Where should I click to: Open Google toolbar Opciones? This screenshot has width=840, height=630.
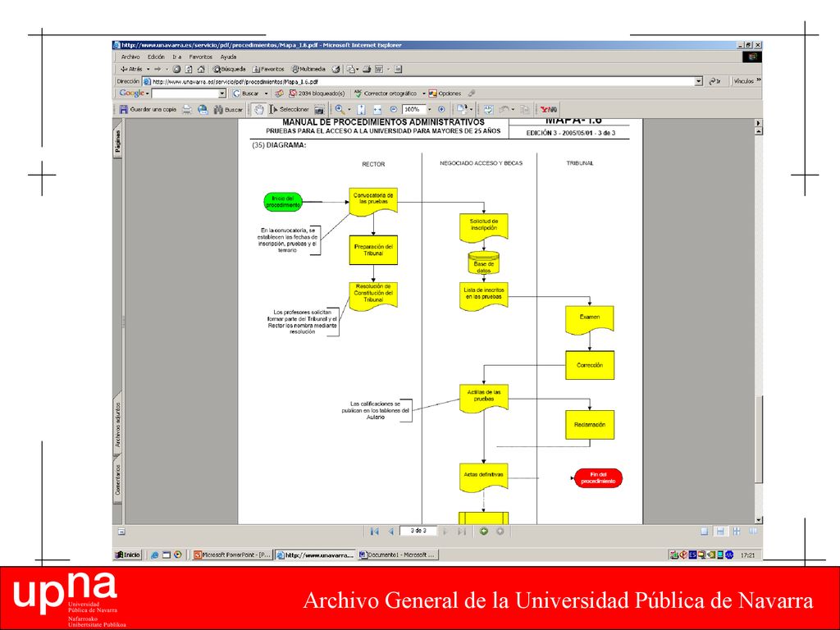point(445,94)
